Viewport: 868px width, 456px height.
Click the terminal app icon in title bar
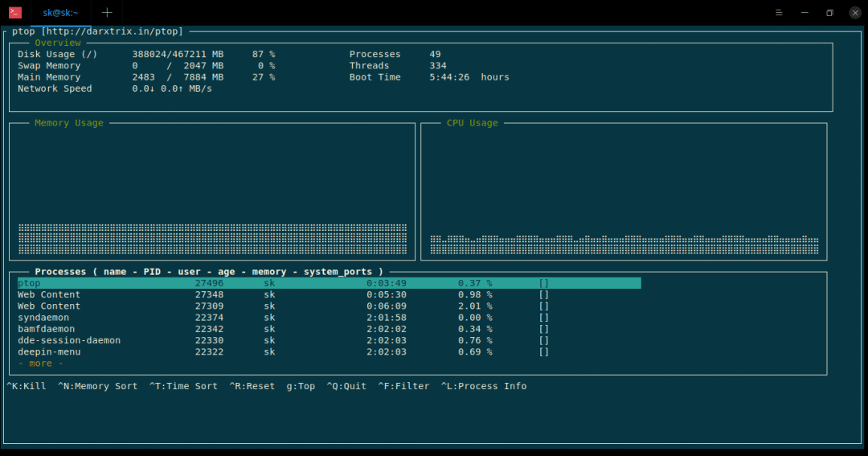[x=15, y=12]
